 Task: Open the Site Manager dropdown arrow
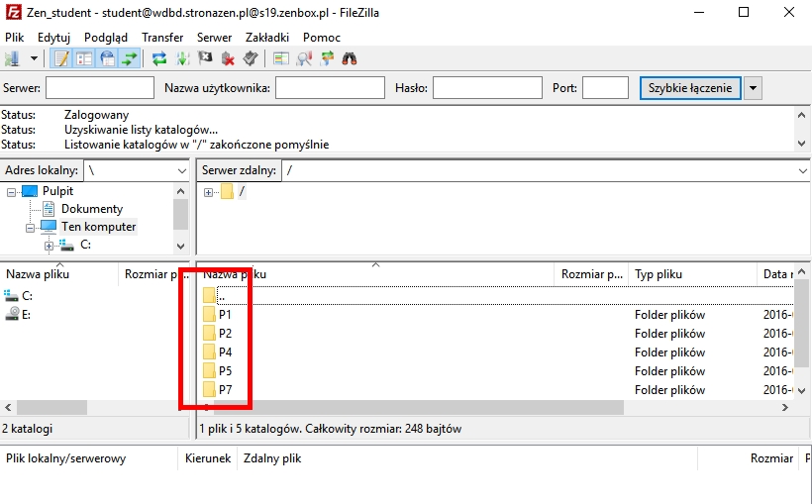34,58
